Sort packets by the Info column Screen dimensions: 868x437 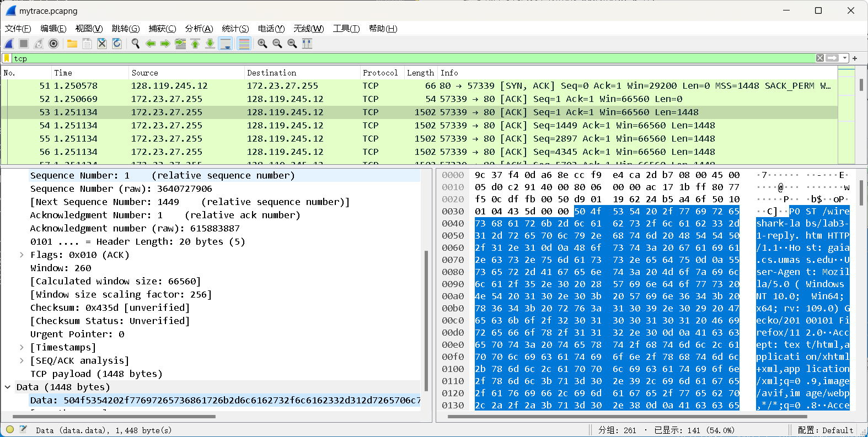[x=637, y=73]
